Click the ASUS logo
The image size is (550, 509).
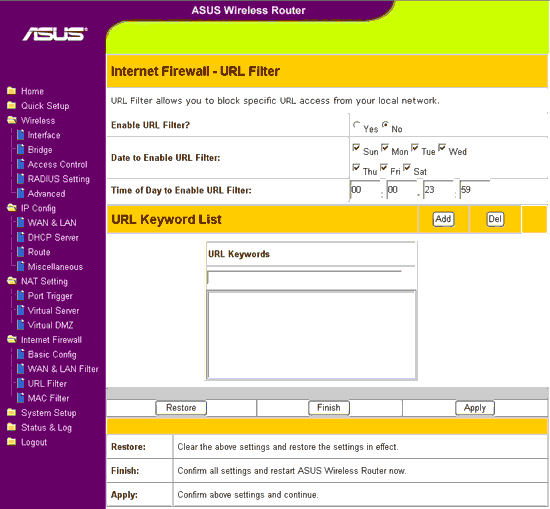click(x=55, y=34)
